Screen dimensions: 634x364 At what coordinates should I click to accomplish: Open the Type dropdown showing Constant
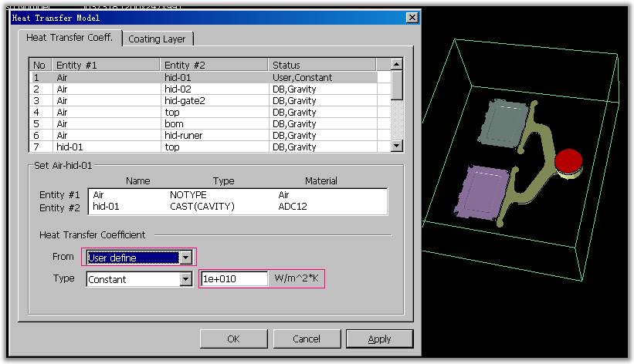click(186, 278)
